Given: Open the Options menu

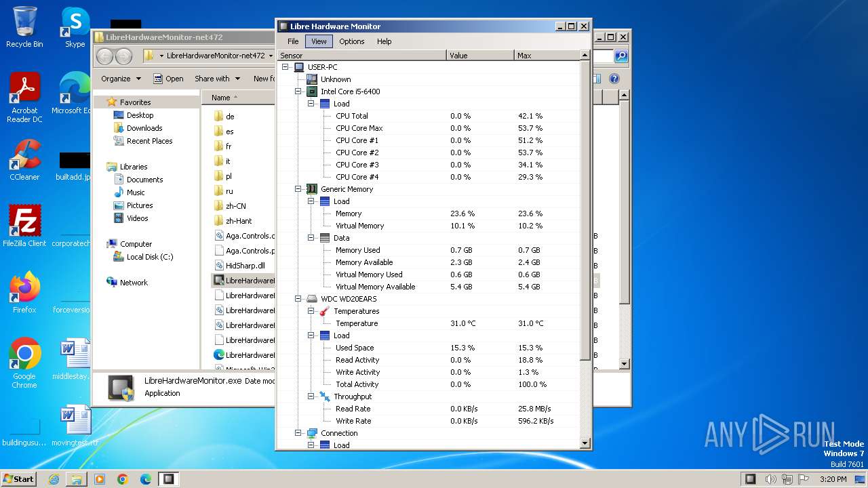Looking at the screenshot, I should tap(352, 41).
